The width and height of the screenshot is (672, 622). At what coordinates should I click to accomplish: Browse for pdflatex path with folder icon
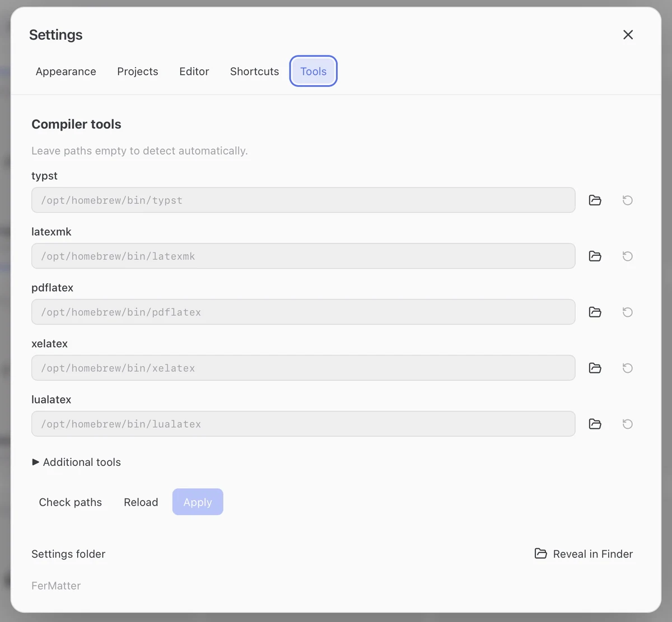click(595, 312)
